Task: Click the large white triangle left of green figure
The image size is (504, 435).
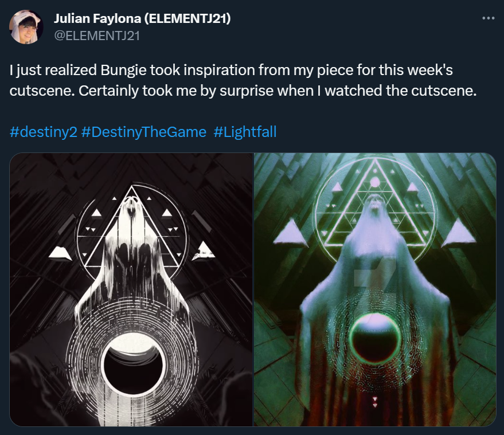Action: coord(290,233)
